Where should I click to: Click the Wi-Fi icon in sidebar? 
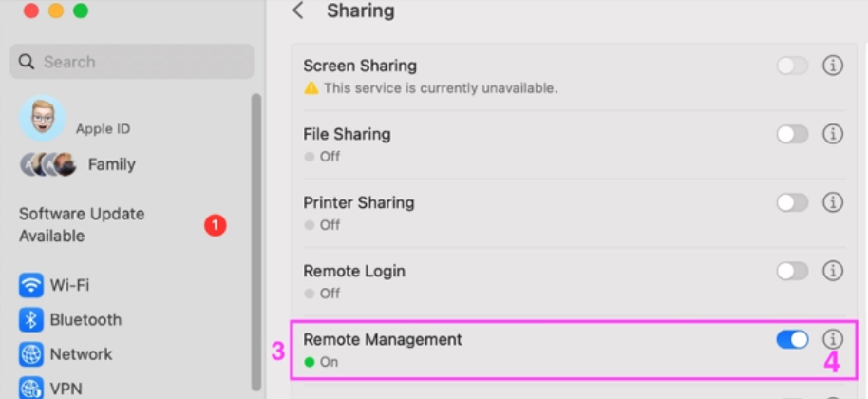tap(31, 285)
